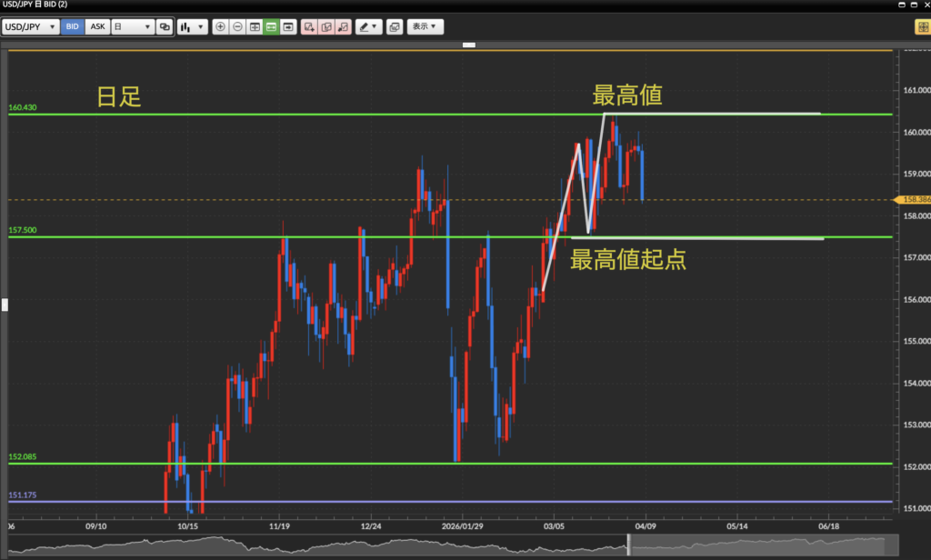Screen dimensions: 931x560
Task: Click the third red indicator remove icon
Action: (x=343, y=27)
